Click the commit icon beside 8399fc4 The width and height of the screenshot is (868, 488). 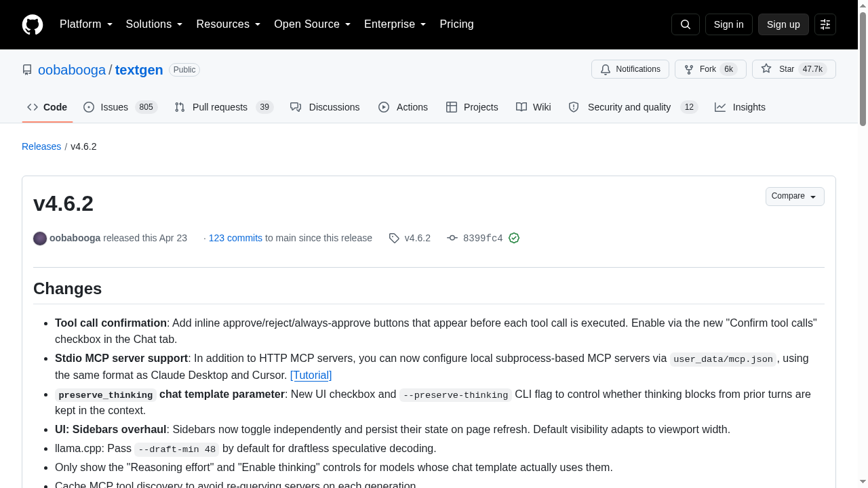point(452,238)
